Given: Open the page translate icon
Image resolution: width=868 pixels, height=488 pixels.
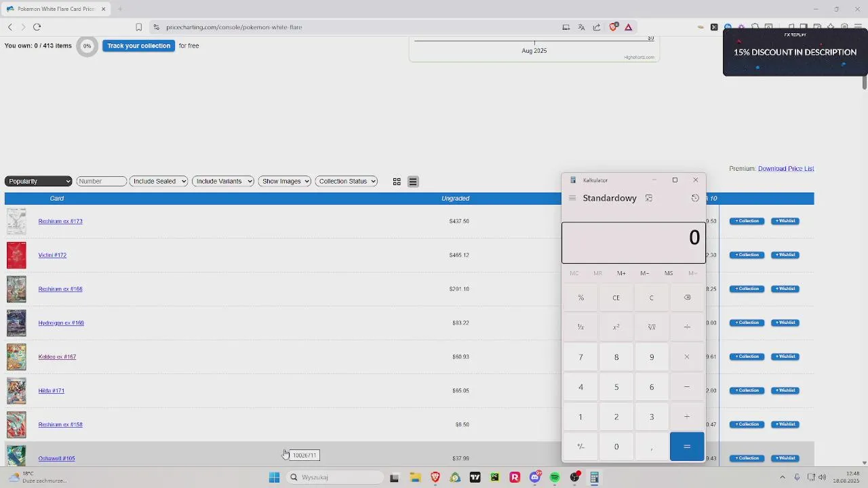Looking at the screenshot, I should tap(581, 27).
